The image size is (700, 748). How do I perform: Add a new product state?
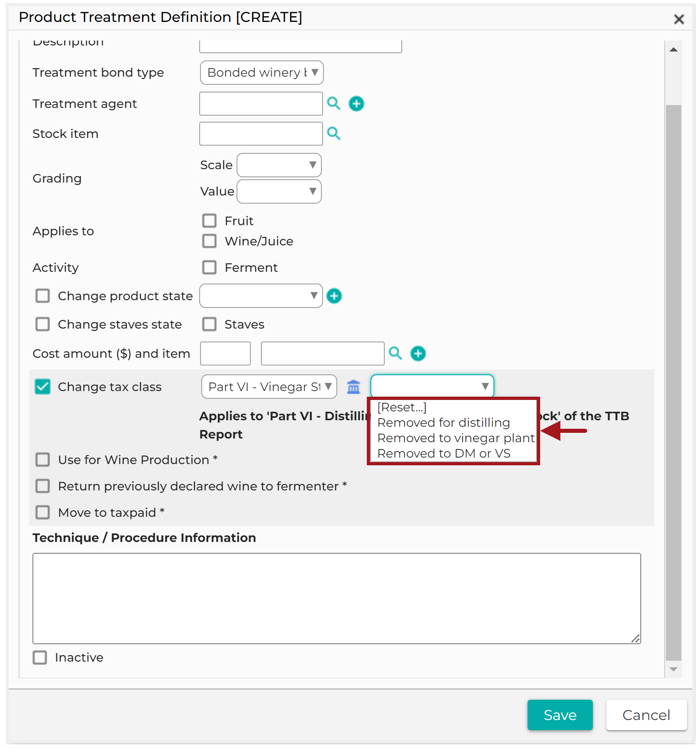coord(334,296)
